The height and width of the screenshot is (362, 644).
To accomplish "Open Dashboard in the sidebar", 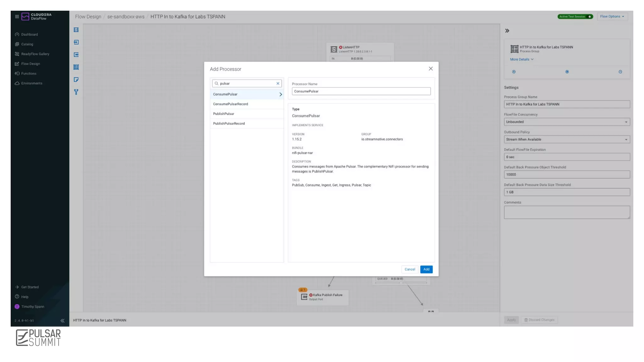I will click(x=30, y=34).
